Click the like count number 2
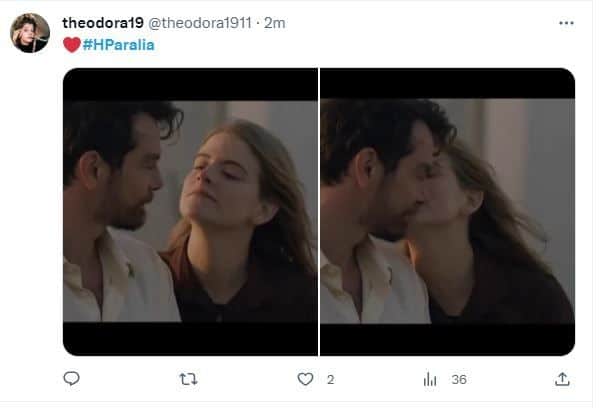This screenshot has width=601, height=408. (x=330, y=380)
